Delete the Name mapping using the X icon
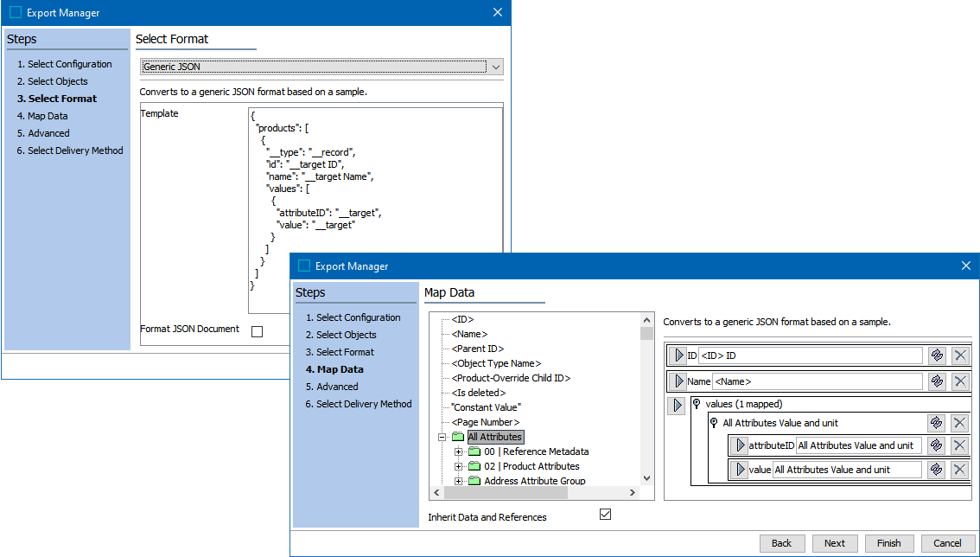 pos(959,381)
